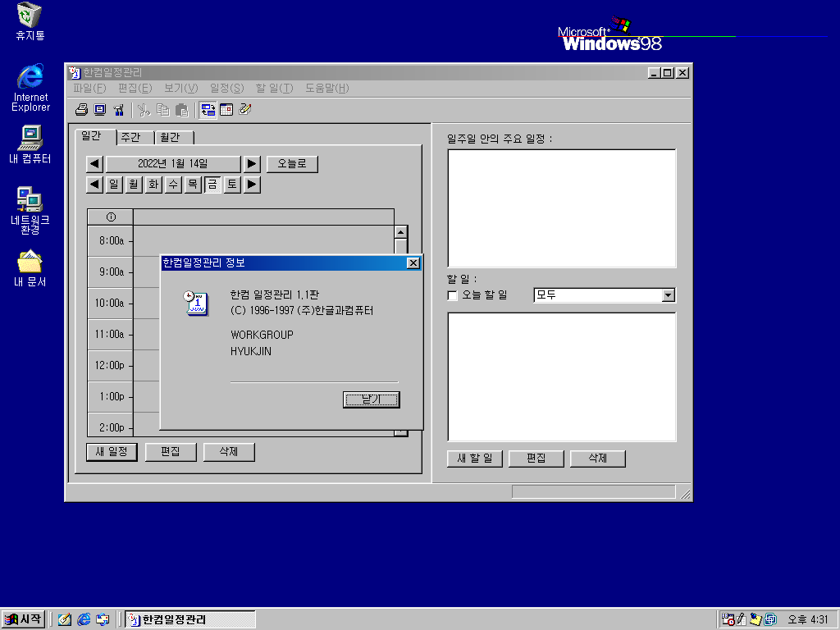Open the 휴지통 recycle bin desktop icon
Image resolution: width=840 pixels, height=630 pixels.
tap(30, 22)
